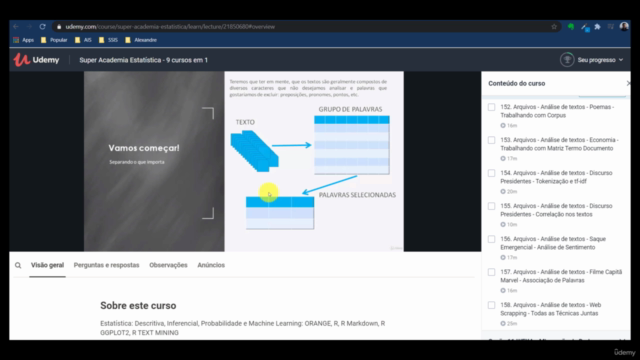
Task: Open the AIS bookmarks folder
Action: pyautogui.click(x=83, y=40)
